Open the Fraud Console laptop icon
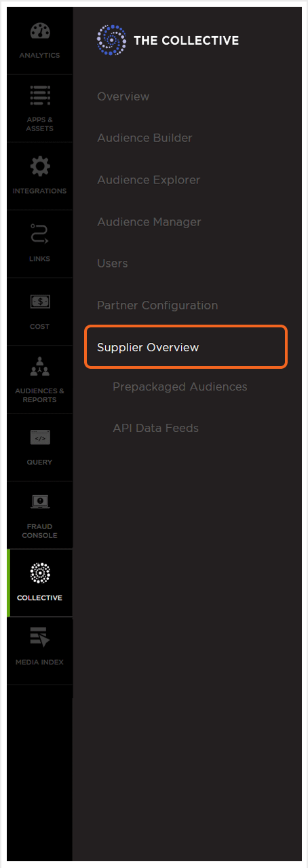 [x=40, y=503]
